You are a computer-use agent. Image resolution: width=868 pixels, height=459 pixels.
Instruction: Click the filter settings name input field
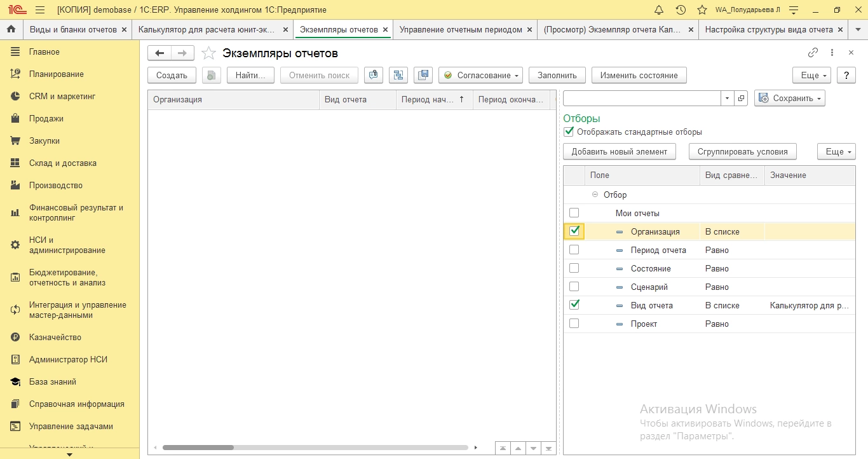(x=642, y=99)
